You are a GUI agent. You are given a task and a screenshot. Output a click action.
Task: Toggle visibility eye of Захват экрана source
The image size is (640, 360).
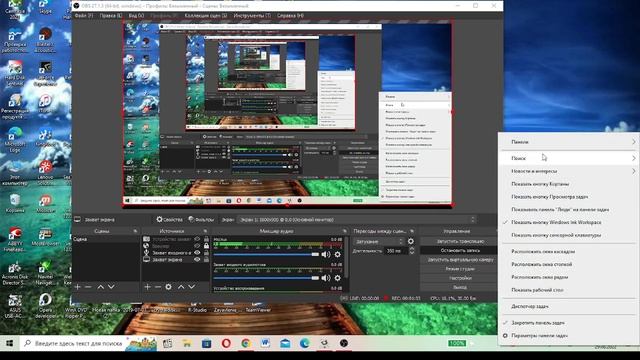pyautogui.click(x=198, y=259)
